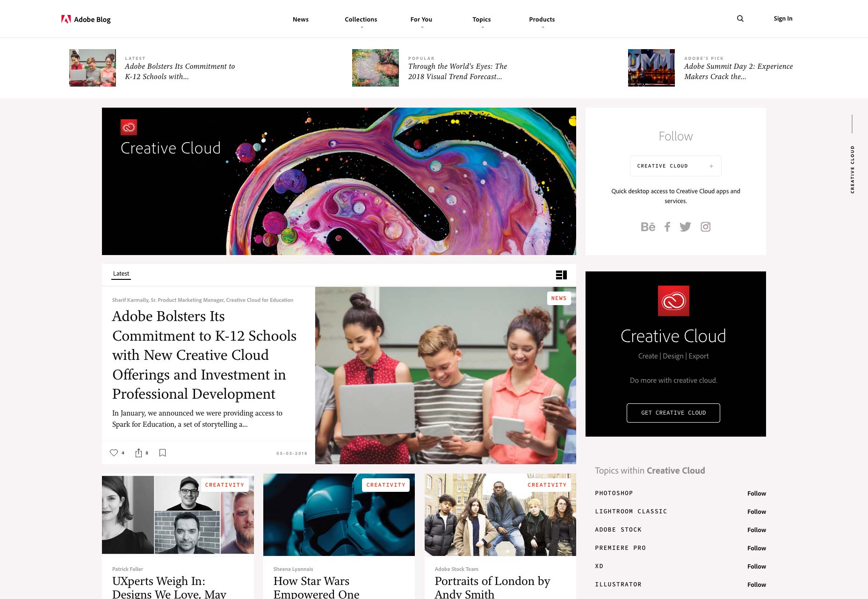Select the Latest tab
This screenshot has width=868, height=599.
click(121, 274)
